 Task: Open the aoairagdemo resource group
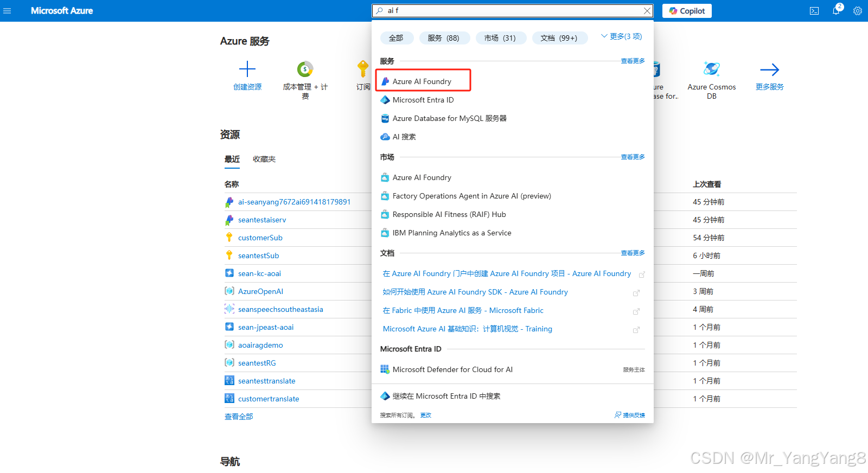pyautogui.click(x=260, y=345)
